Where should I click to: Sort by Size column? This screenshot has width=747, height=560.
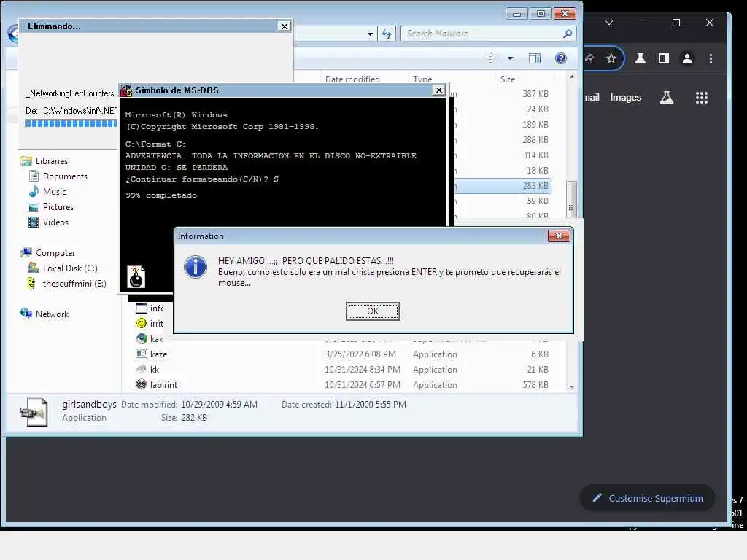(508, 79)
